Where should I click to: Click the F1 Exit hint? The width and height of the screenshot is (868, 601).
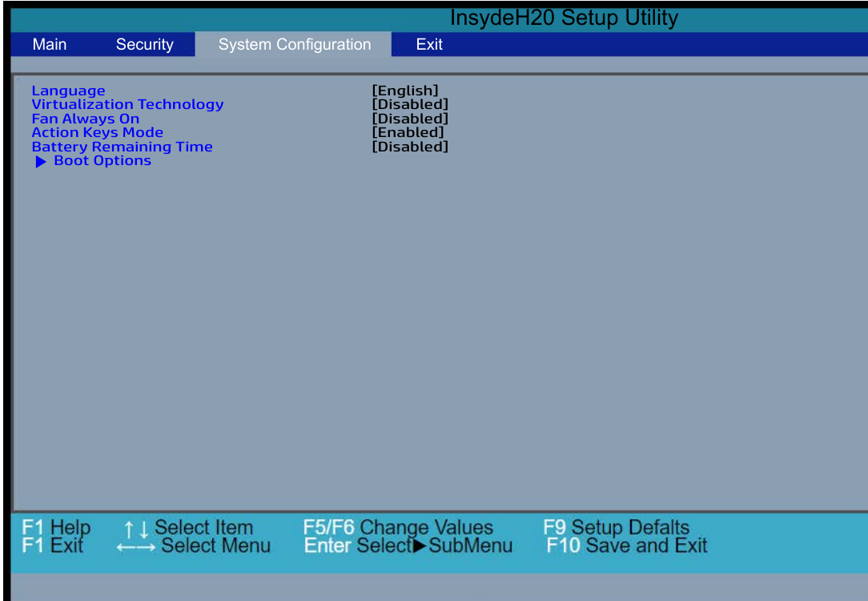point(53,546)
